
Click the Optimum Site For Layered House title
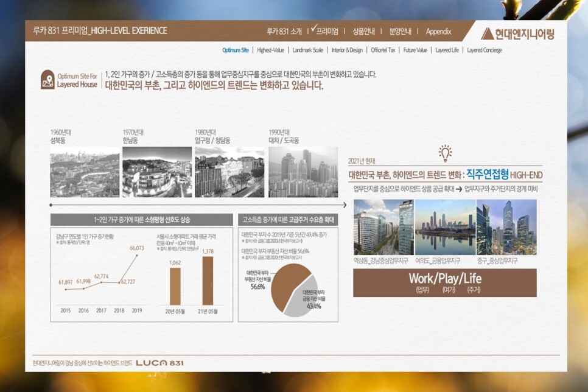click(77, 80)
